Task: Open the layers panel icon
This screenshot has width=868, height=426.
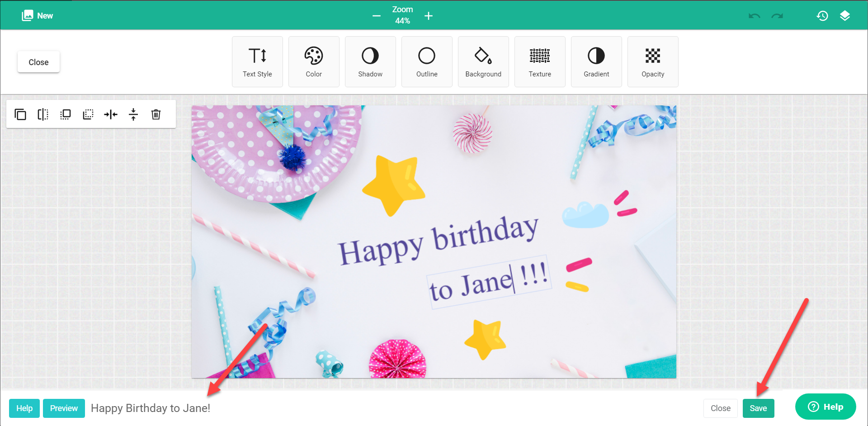Action: pyautogui.click(x=845, y=16)
